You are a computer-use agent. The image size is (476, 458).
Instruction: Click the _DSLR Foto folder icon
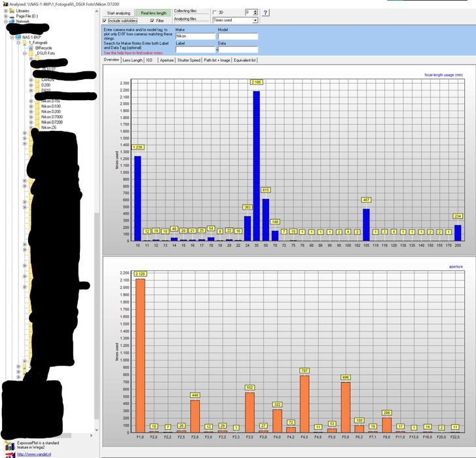[31, 54]
